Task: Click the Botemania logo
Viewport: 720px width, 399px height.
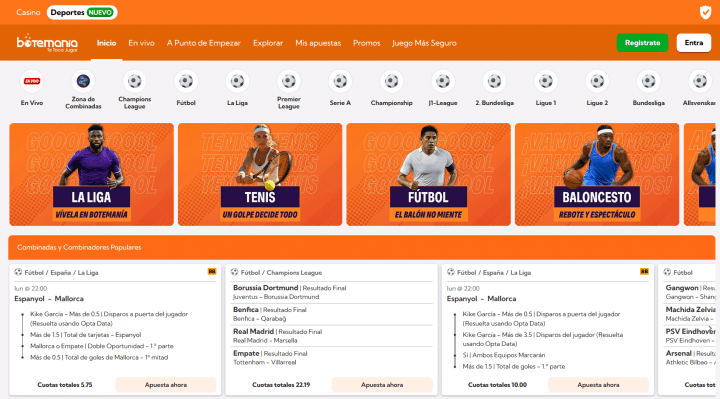Action: 47,43
